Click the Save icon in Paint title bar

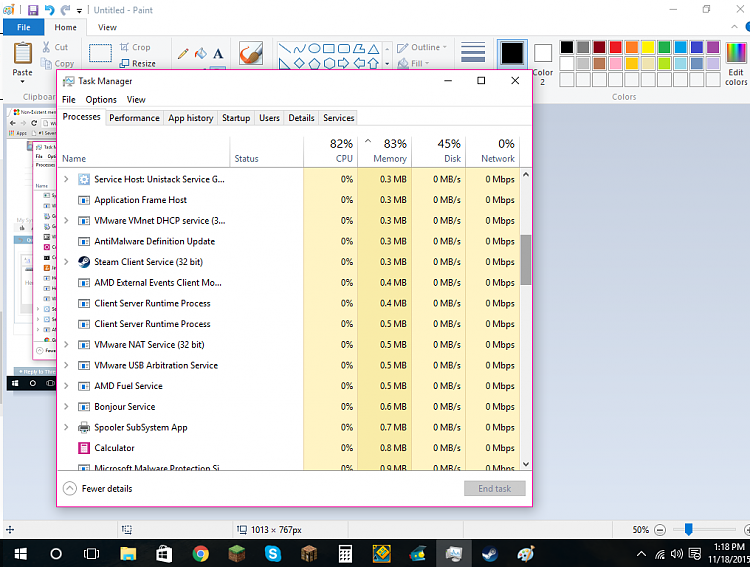[x=33, y=10]
